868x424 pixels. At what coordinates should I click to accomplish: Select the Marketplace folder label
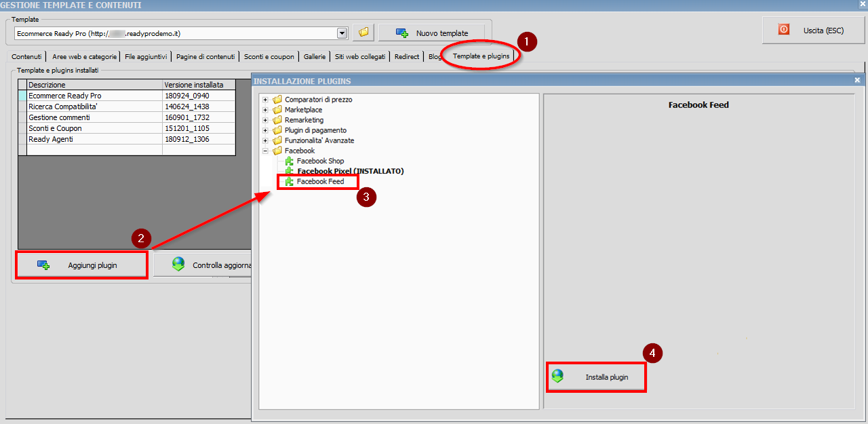click(303, 110)
